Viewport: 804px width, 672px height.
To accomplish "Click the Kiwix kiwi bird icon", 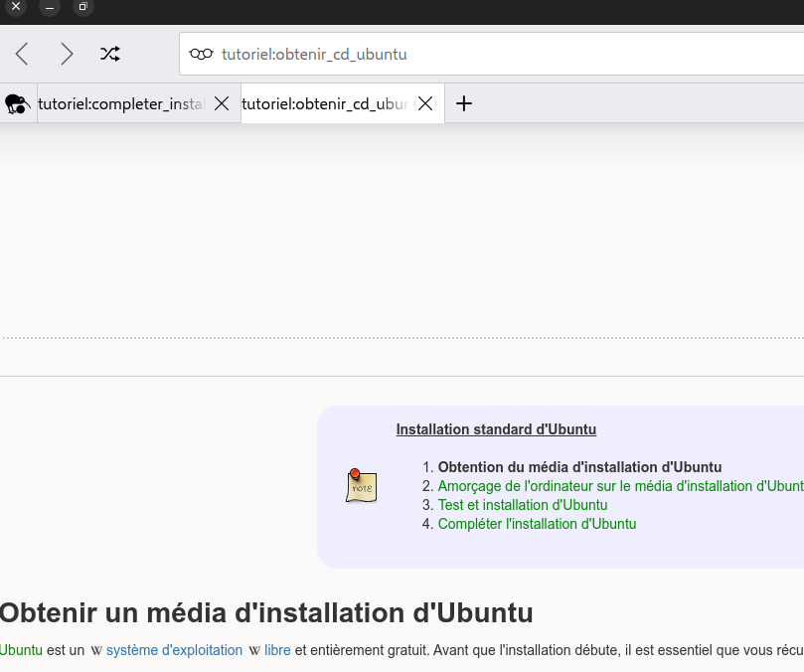I will pos(16,103).
